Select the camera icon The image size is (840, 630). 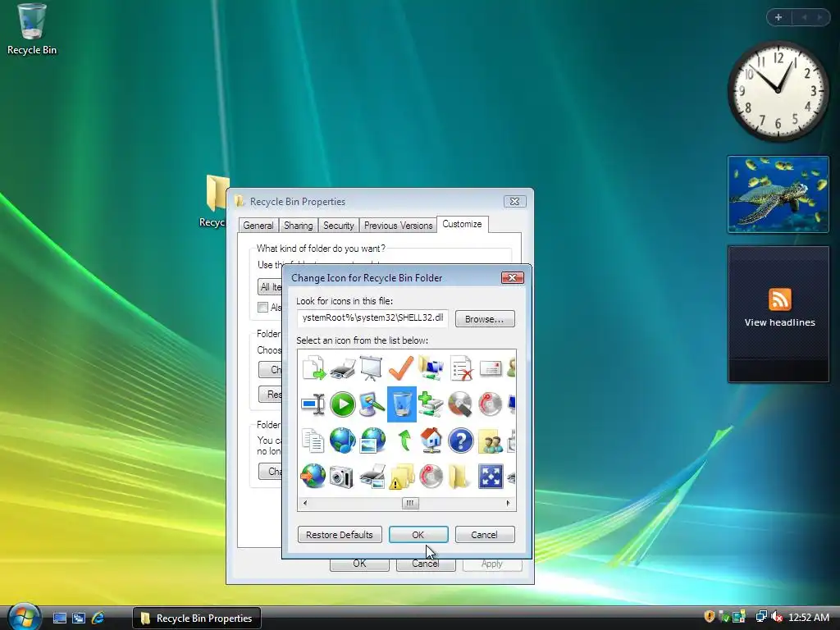click(x=342, y=477)
